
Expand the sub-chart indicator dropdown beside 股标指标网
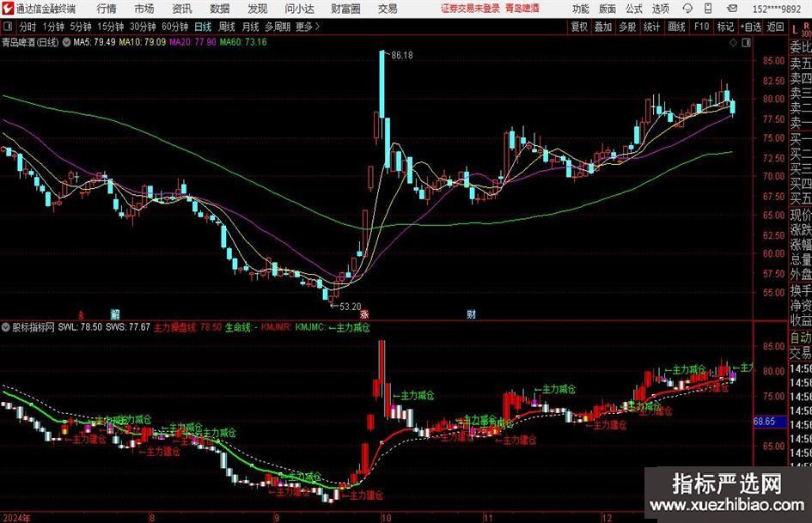(6, 327)
